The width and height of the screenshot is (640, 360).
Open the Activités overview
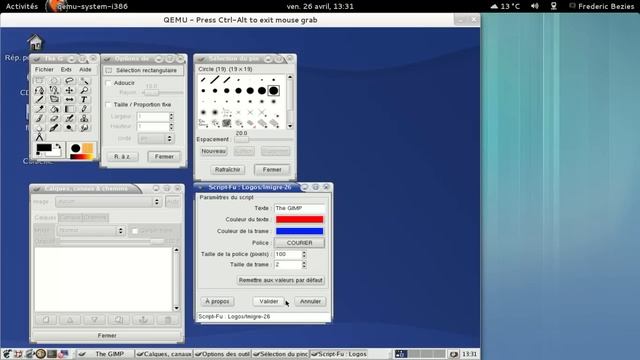[22, 6]
